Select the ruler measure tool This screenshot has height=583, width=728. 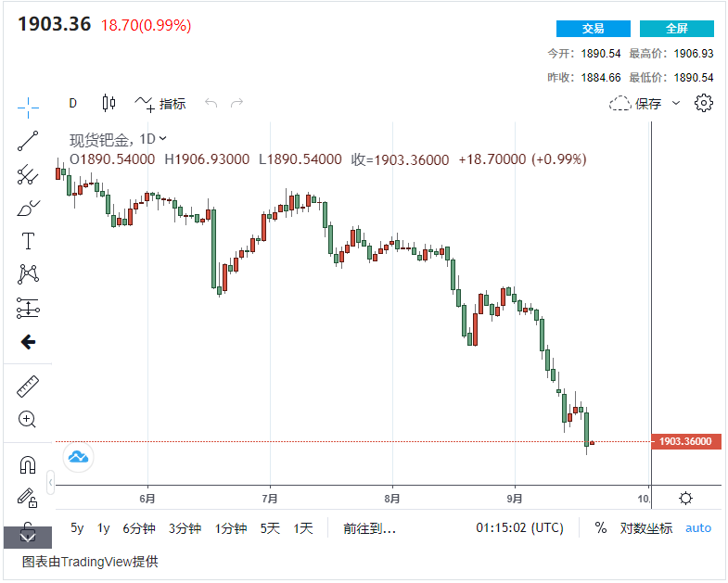28,386
